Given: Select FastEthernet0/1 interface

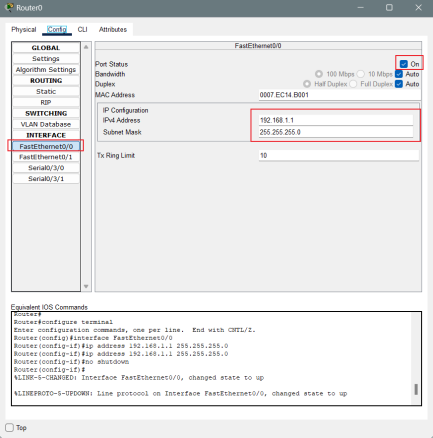Looking at the screenshot, I should pyautogui.click(x=46, y=157).
